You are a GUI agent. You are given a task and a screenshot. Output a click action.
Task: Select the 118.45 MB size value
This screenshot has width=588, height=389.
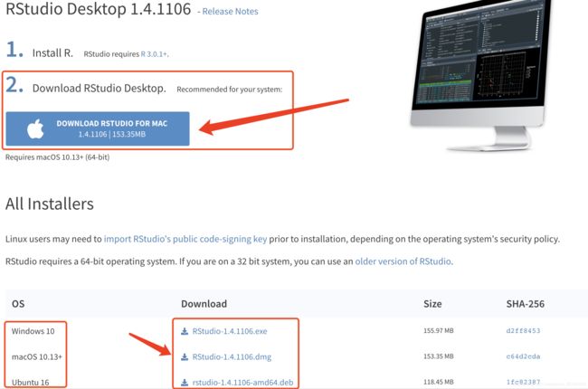pos(439,382)
